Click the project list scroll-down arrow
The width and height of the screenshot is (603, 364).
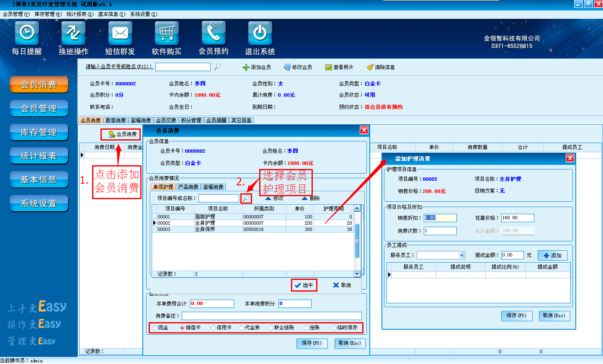click(357, 274)
